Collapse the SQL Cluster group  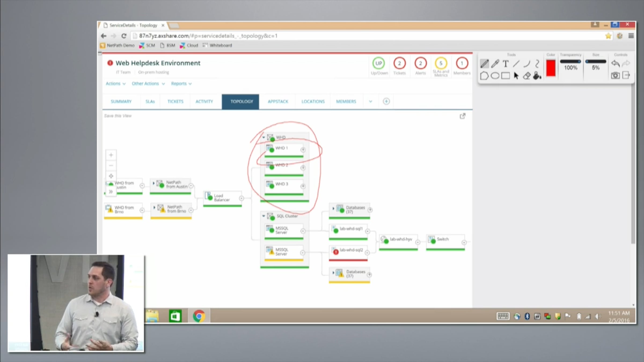point(264,216)
